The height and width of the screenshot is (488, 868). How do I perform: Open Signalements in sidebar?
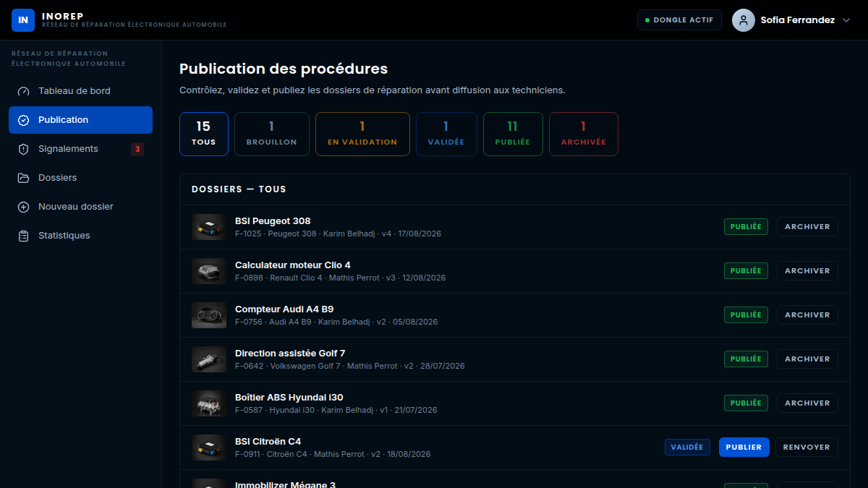pos(80,149)
